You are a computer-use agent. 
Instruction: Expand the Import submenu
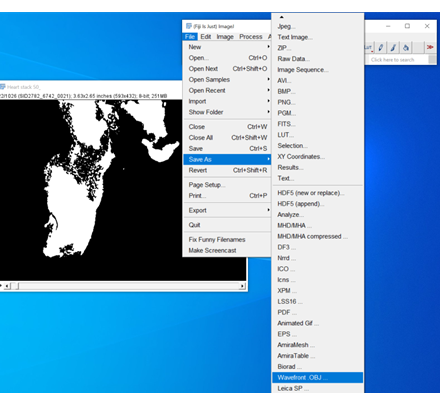click(227, 101)
